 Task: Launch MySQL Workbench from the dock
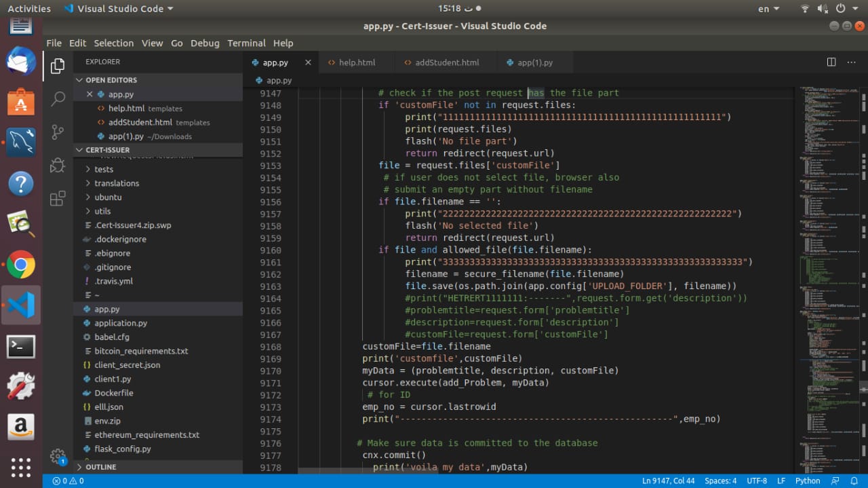click(x=21, y=143)
